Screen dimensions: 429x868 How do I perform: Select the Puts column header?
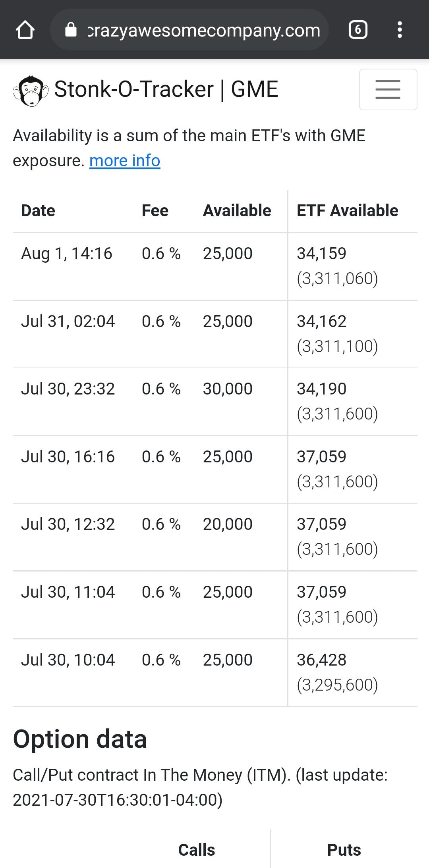pos(344,850)
